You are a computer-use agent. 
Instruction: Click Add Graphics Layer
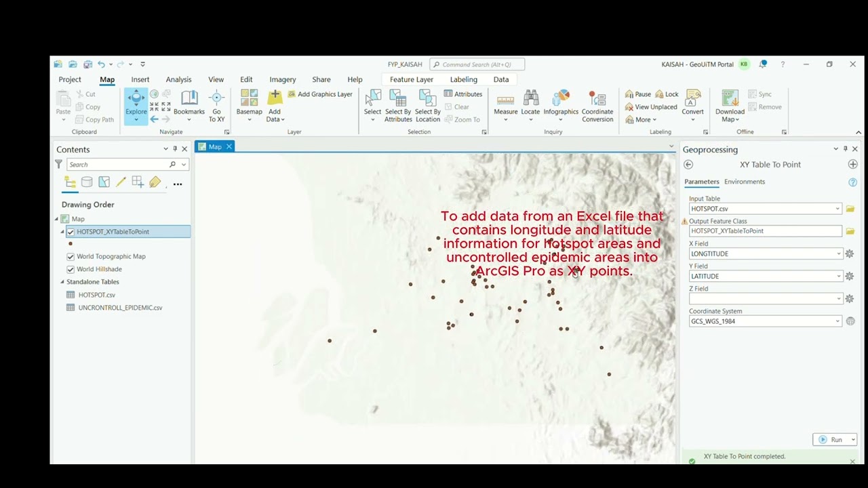pyautogui.click(x=320, y=94)
